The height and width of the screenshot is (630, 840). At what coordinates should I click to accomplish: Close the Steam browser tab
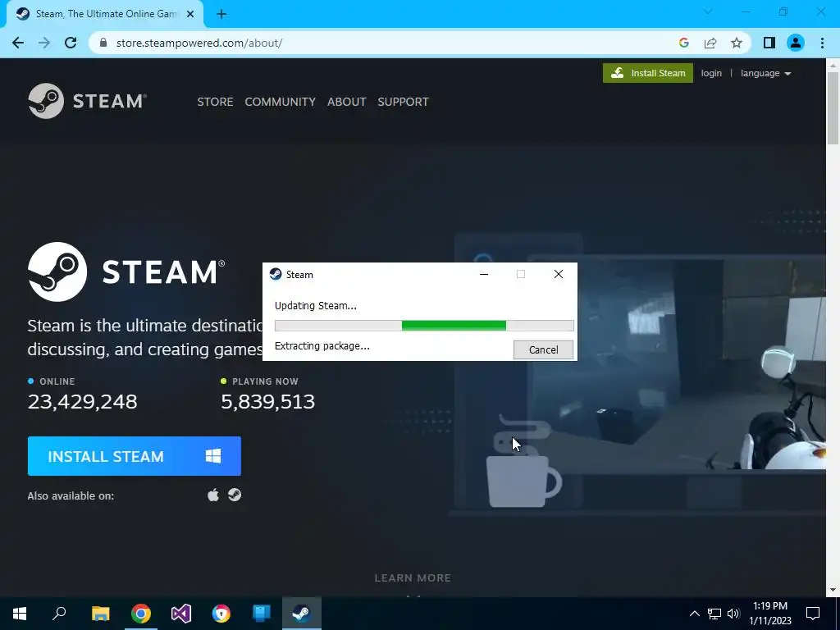pos(190,15)
